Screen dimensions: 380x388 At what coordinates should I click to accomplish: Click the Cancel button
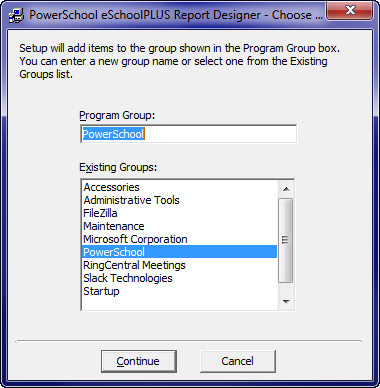(238, 361)
